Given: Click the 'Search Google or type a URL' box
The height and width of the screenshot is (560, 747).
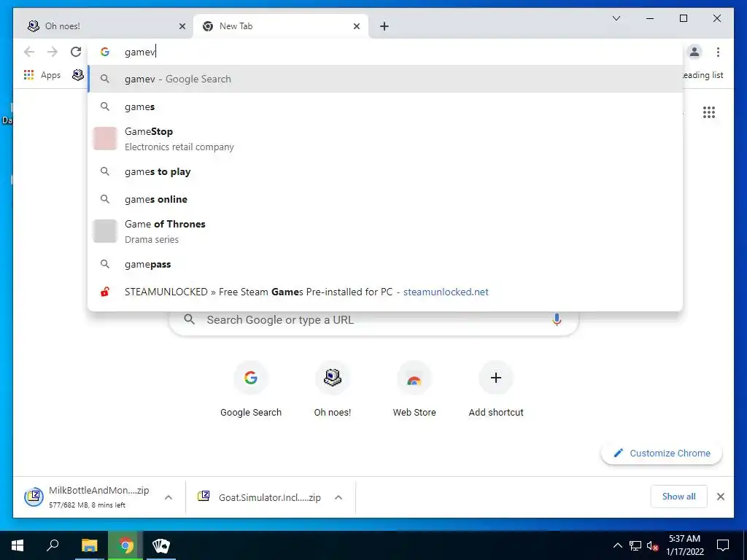Looking at the screenshot, I should [373, 320].
